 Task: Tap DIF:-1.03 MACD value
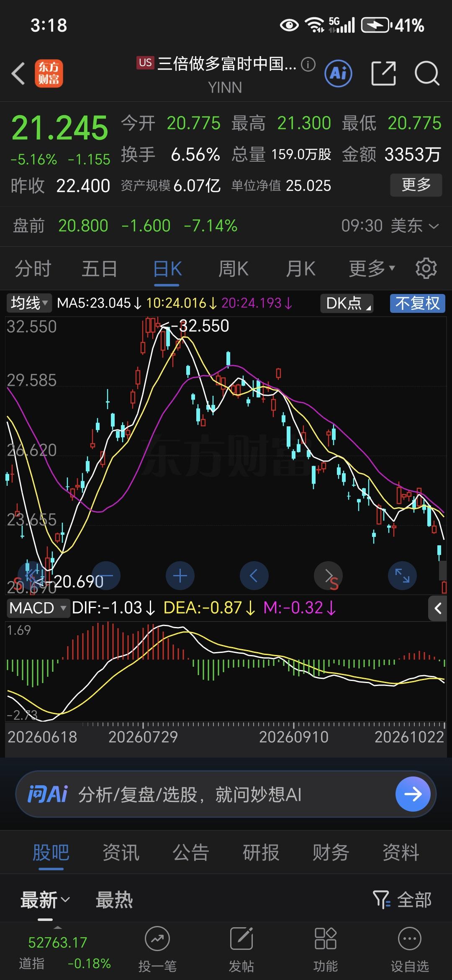pyautogui.click(x=113, y=608)
